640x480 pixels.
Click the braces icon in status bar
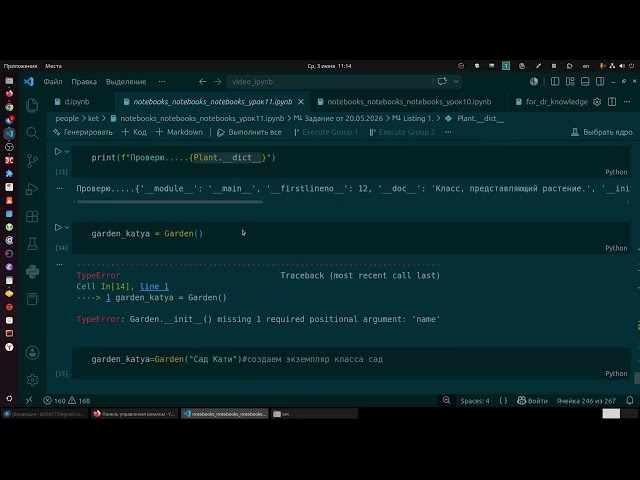pos(503,401)
